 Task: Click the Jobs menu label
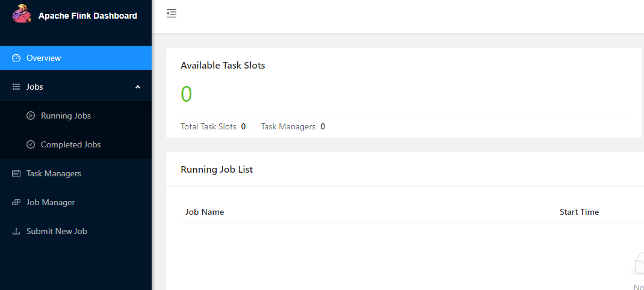click(x=35, y=87)
